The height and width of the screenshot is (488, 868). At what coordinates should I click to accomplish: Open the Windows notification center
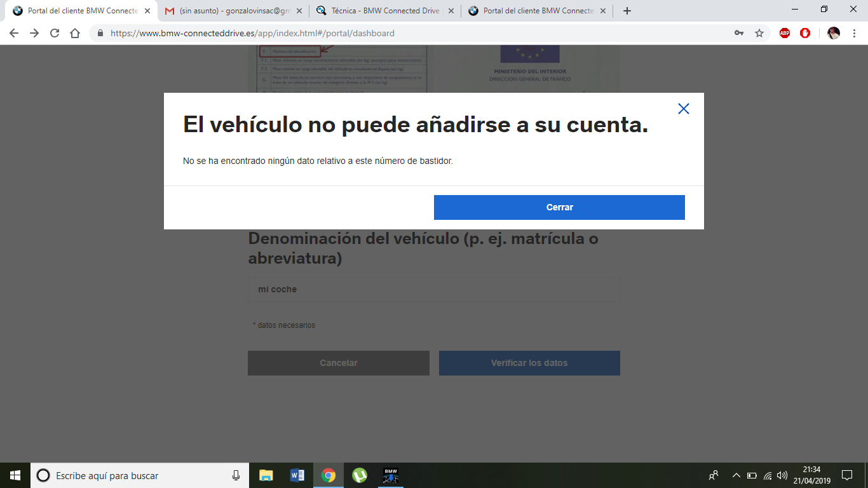tap(847, 475)
